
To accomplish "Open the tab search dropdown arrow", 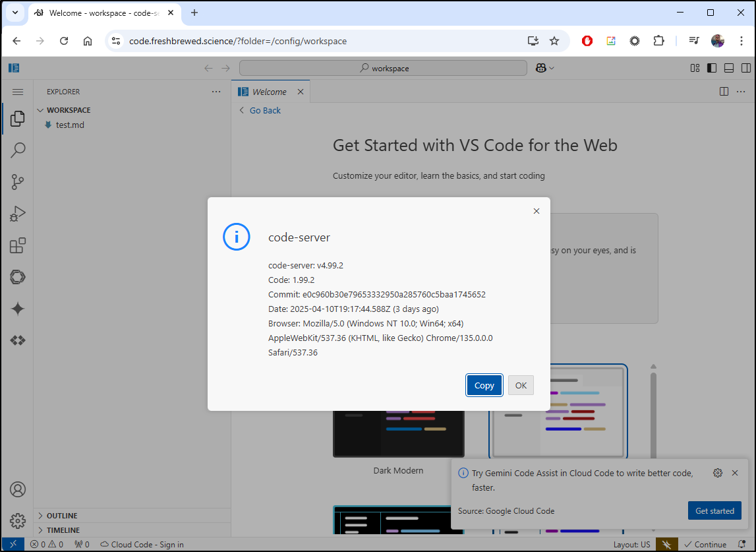I will click(x=15, y=13).
